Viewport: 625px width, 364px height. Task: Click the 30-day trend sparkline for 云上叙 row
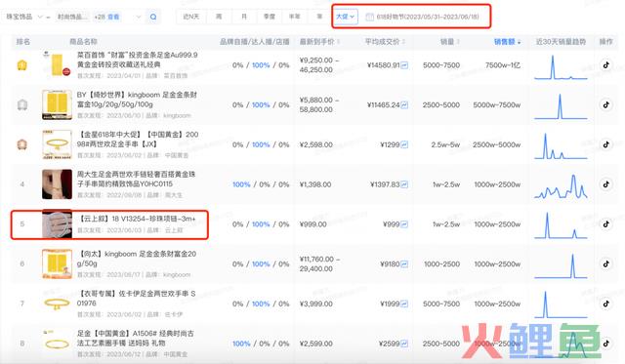point(561,225)
